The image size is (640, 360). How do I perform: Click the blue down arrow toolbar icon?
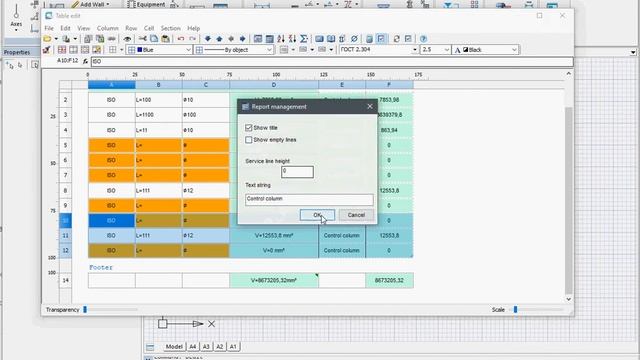pyautogui.click(x=208, y=39)
